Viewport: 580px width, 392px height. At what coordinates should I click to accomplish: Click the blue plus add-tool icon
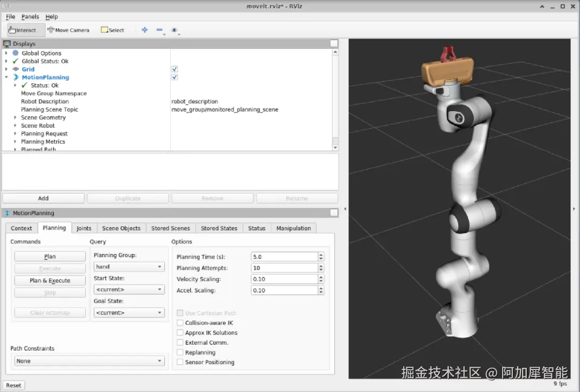144,30
